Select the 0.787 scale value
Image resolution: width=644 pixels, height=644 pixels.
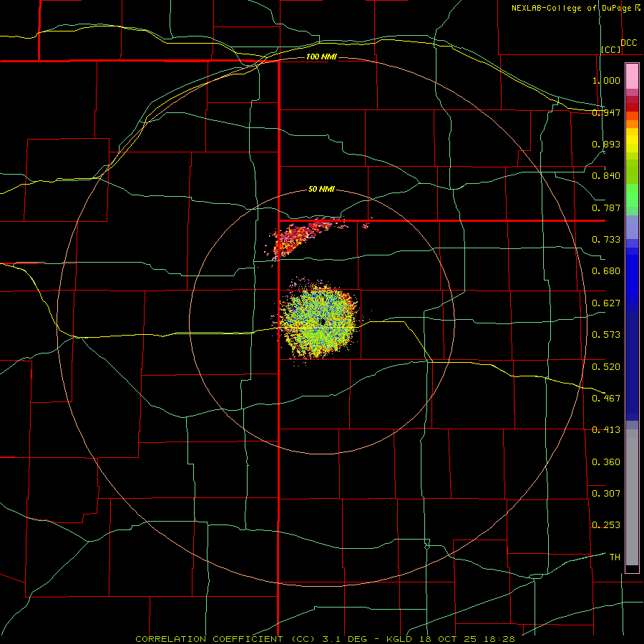click(x=606, y=208)
